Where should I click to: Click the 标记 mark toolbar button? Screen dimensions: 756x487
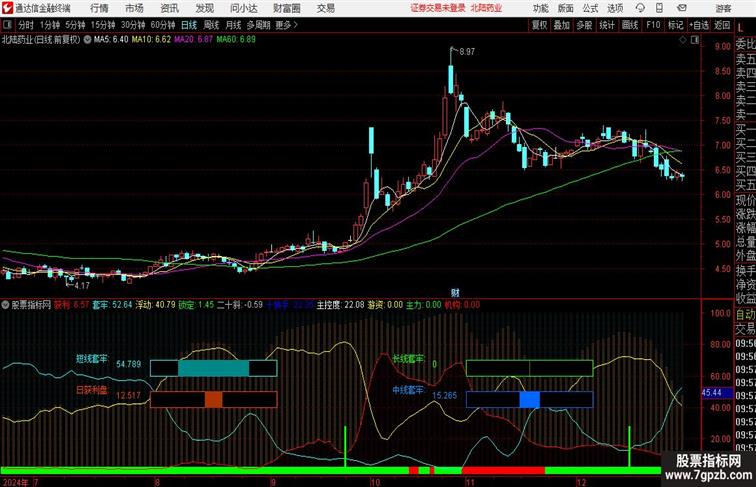coord(675,25)
